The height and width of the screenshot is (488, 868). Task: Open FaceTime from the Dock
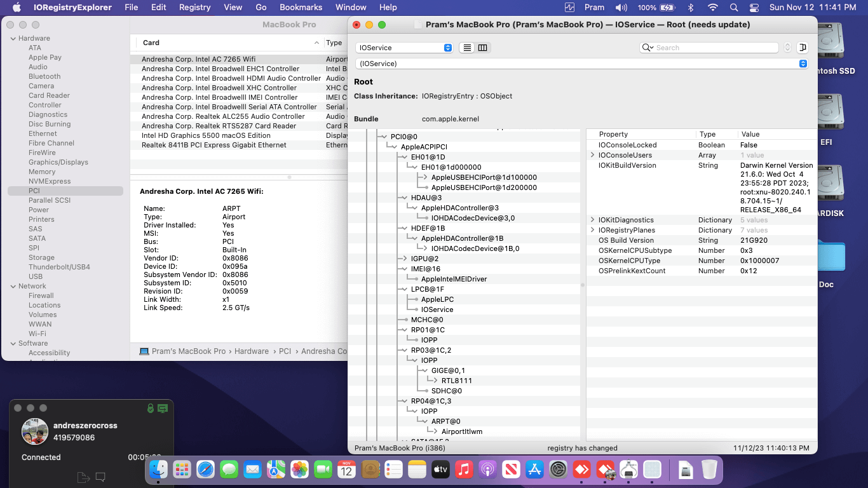coord(323,470)
